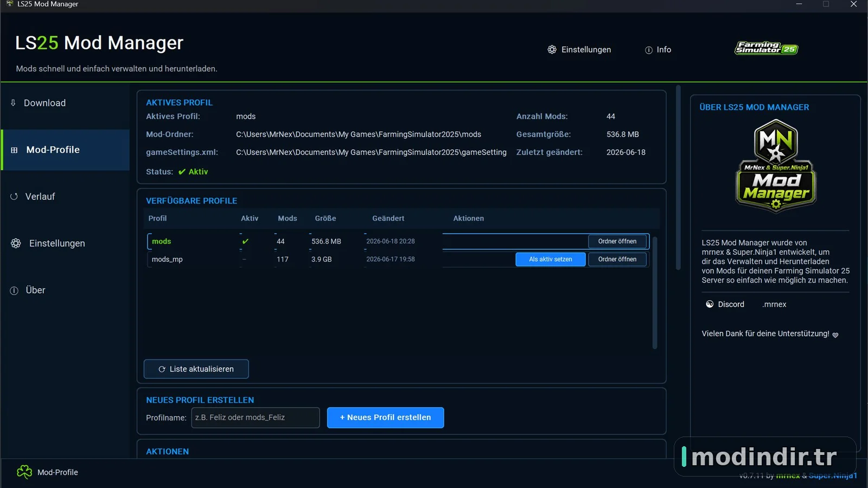Select the mods_mp profile row
Image resolution: width=868 pixels, height=488 pixels.
(x=398, y=259)
